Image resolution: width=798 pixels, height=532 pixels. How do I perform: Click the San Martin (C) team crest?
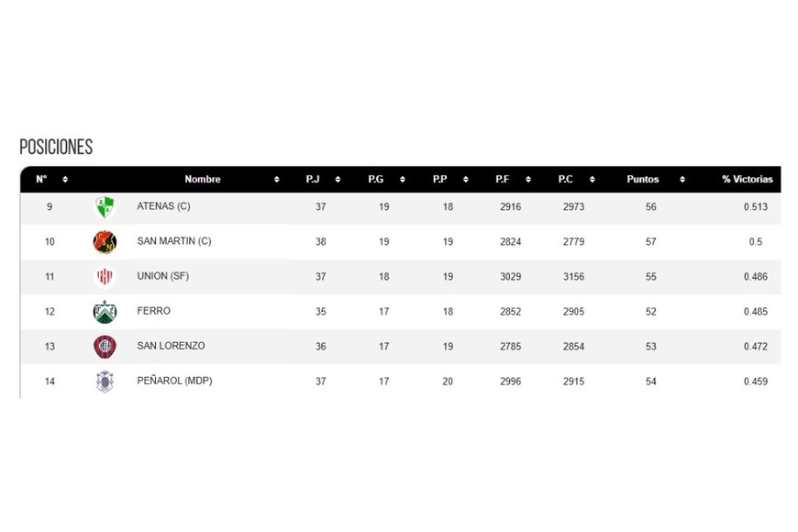(x=105, y=242)
